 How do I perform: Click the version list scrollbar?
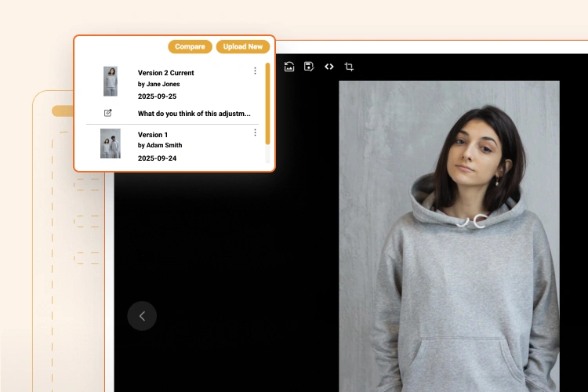point(267,103)
